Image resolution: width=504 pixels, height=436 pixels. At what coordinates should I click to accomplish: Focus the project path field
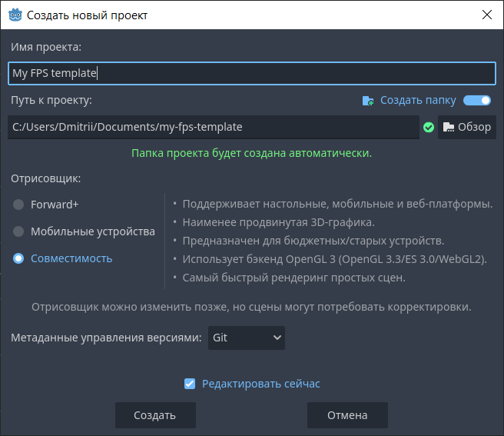click(x=213, y=128)
